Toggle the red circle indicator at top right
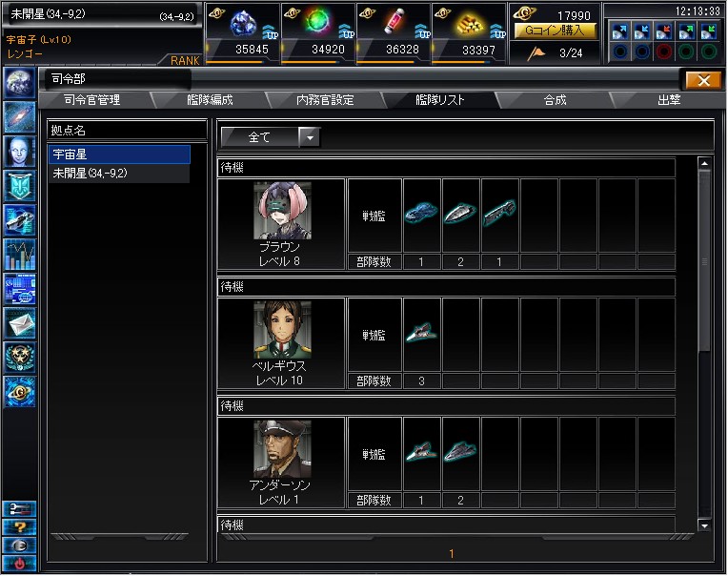 coord(664,52)
